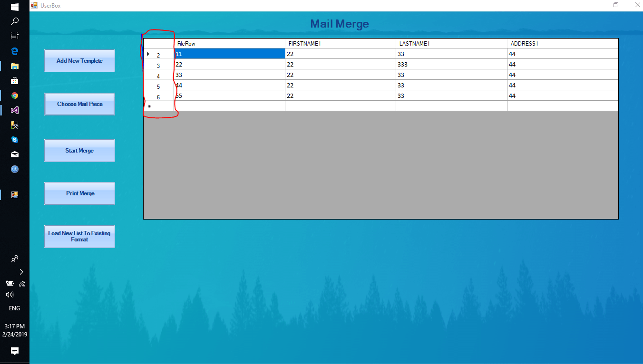Select the row header numbered 4

coord(158,76)
